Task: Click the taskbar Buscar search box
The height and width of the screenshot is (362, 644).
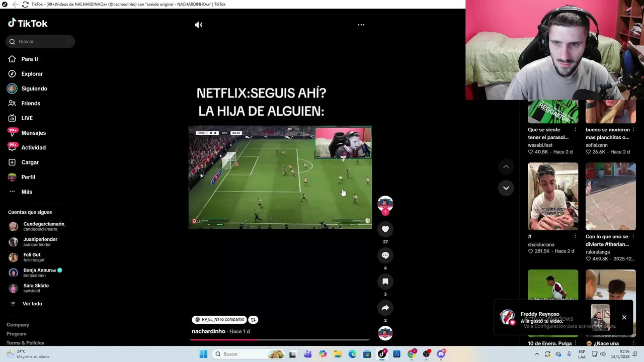Action: (249, 354)
